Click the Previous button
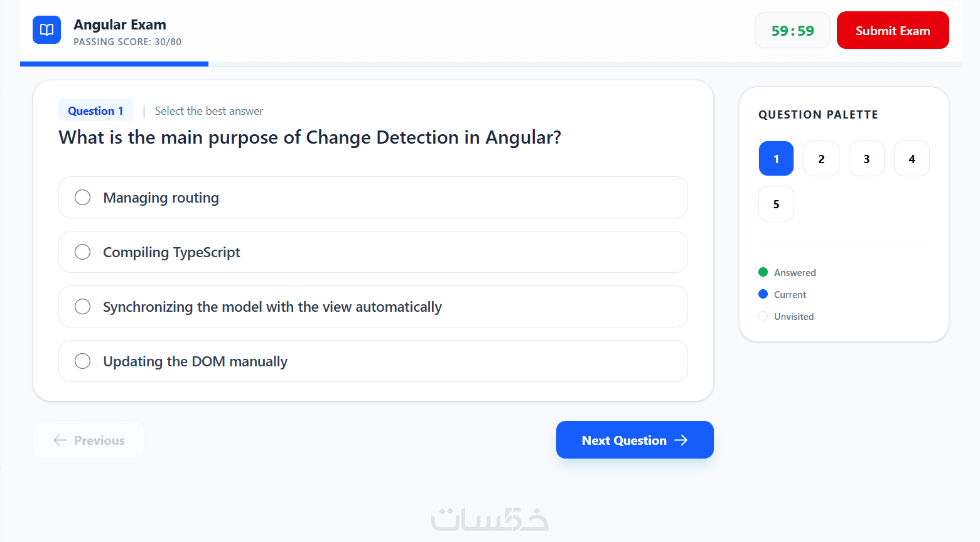Image resolution: width=980 pixels, height=542 pixels. point(89,440)
